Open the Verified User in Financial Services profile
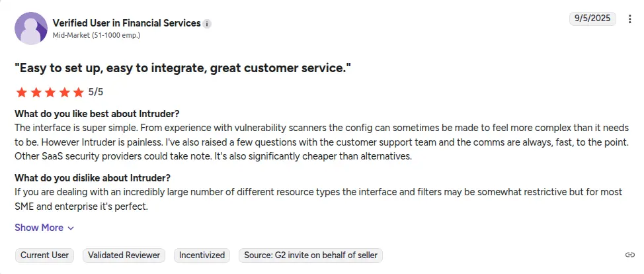 (x=126, y=23)
